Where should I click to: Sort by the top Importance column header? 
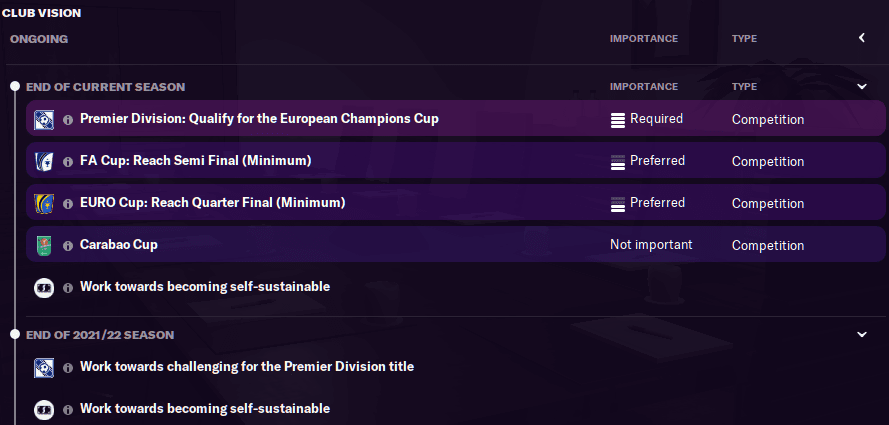point(643,39)
